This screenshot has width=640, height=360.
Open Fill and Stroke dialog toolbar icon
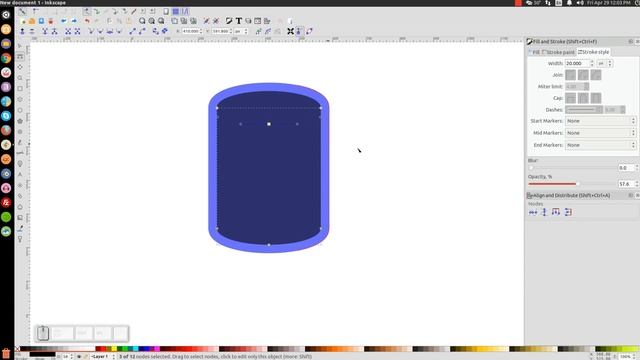coord(229,21)
